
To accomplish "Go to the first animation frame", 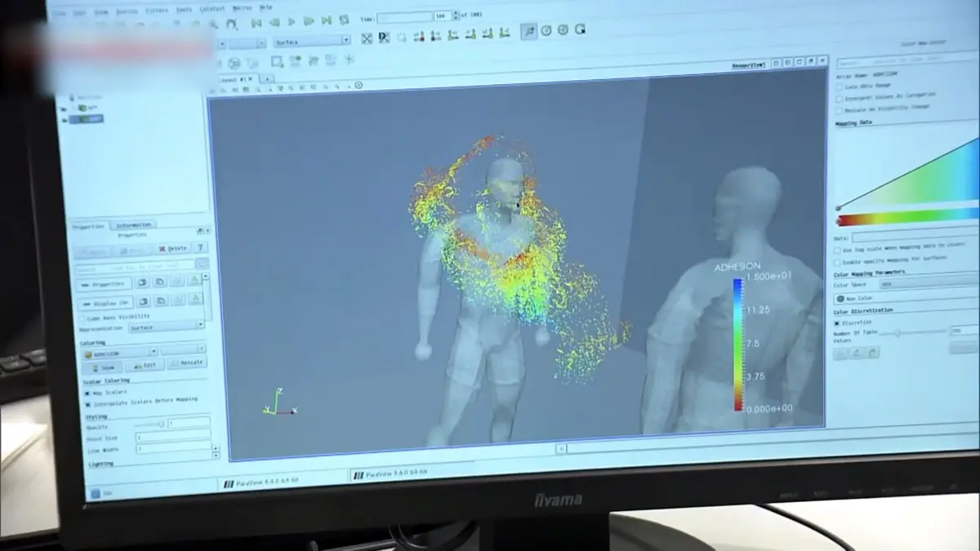I will point(256,22).
